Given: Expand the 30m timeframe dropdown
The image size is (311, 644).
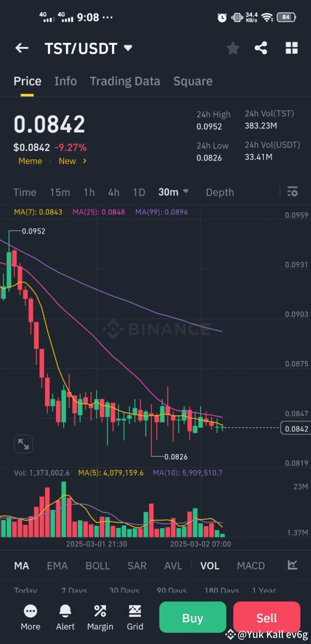Looking at the screenshot, I should pyautogui.click(x=174, y=192).
